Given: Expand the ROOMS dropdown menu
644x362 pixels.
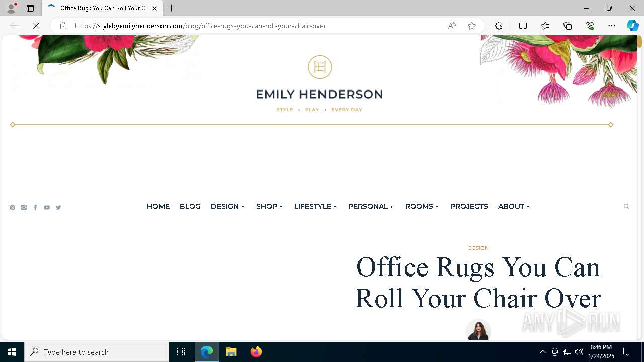Looking at the screenshot, I should [422, 206].
